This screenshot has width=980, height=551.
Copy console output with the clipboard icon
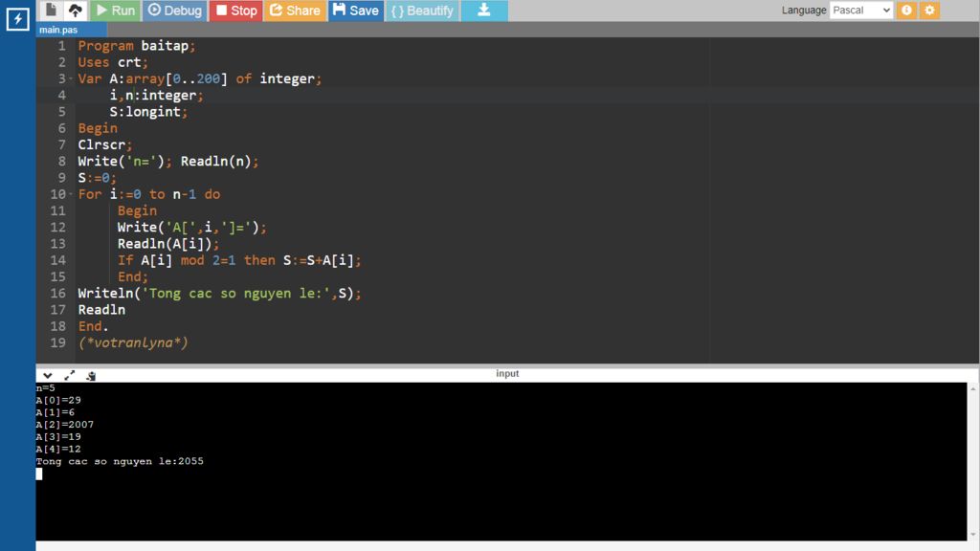click(91, 375)
